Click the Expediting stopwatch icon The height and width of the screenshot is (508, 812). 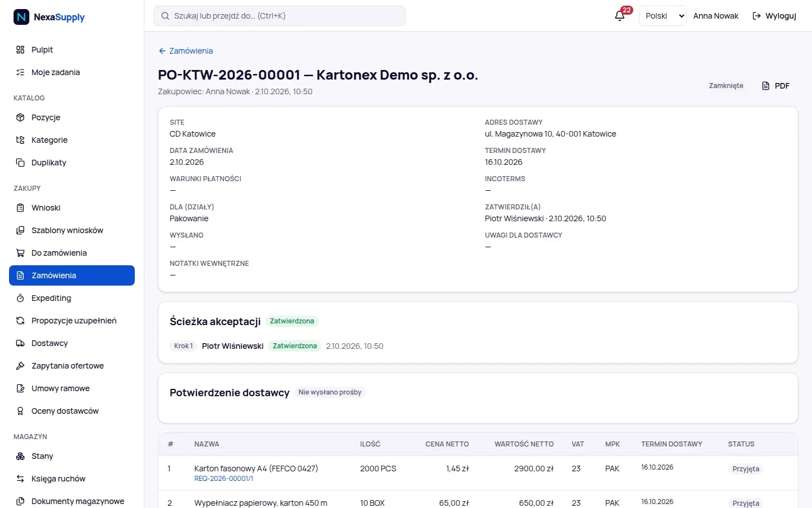pyautogui.click(x=20, y=298)
